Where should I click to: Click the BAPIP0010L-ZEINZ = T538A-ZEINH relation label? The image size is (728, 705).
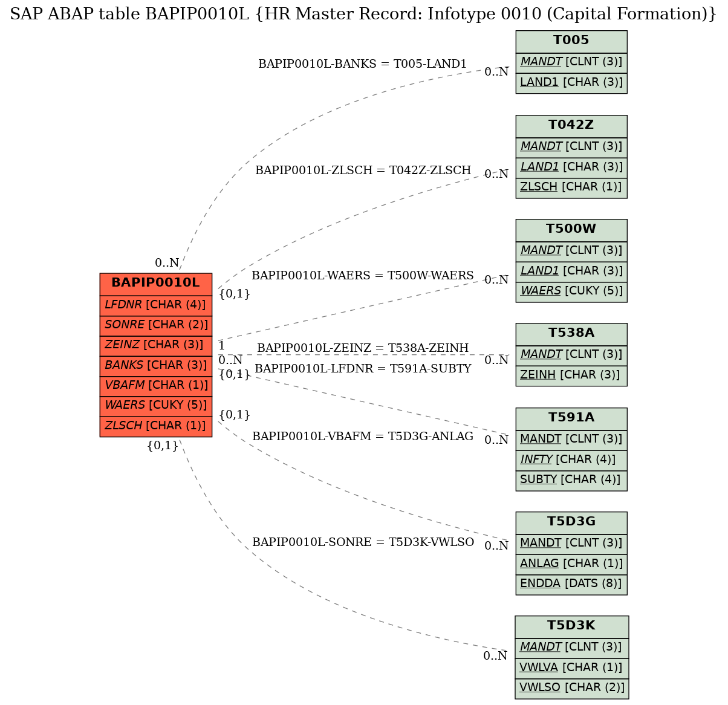(363, 348)
